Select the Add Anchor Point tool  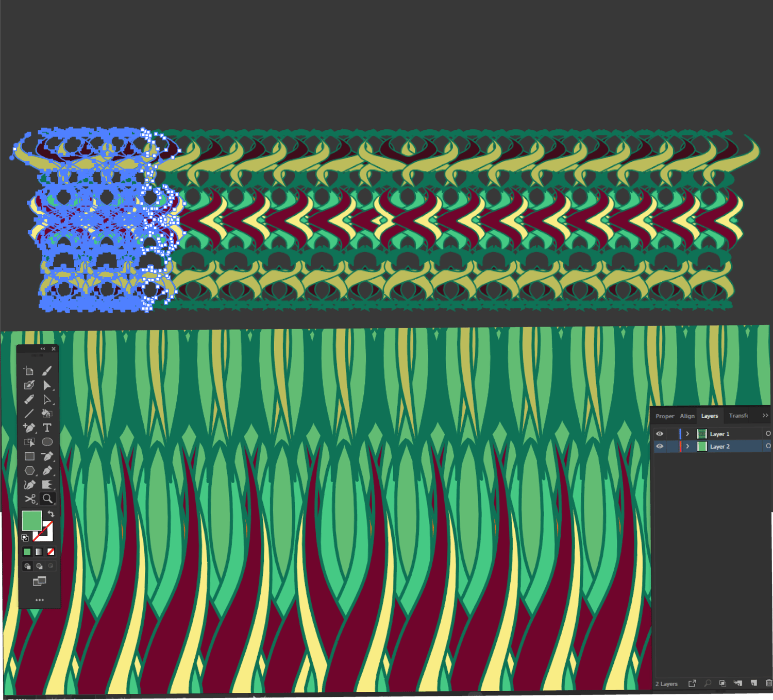coord(29,428)
